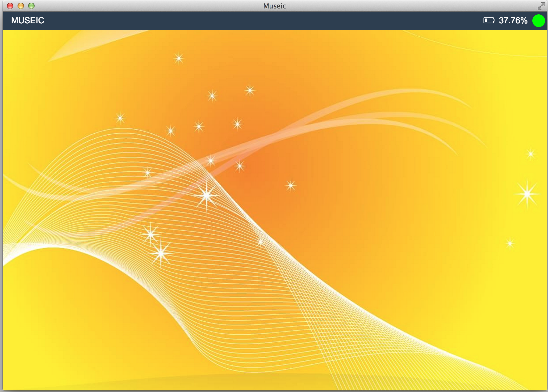This screenshot has height=392, width=548.
Task: Click the battery level icon
Action: [x=489, y=20]
